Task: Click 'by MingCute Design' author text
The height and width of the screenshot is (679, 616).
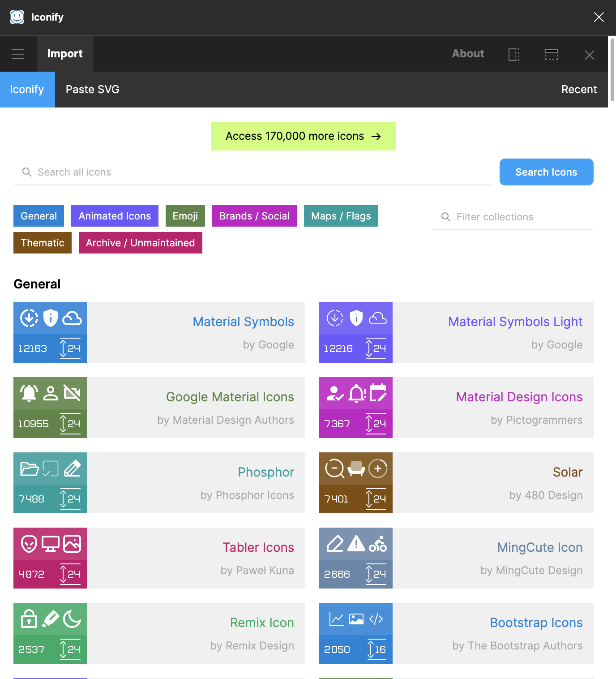Action: [531, 570]
